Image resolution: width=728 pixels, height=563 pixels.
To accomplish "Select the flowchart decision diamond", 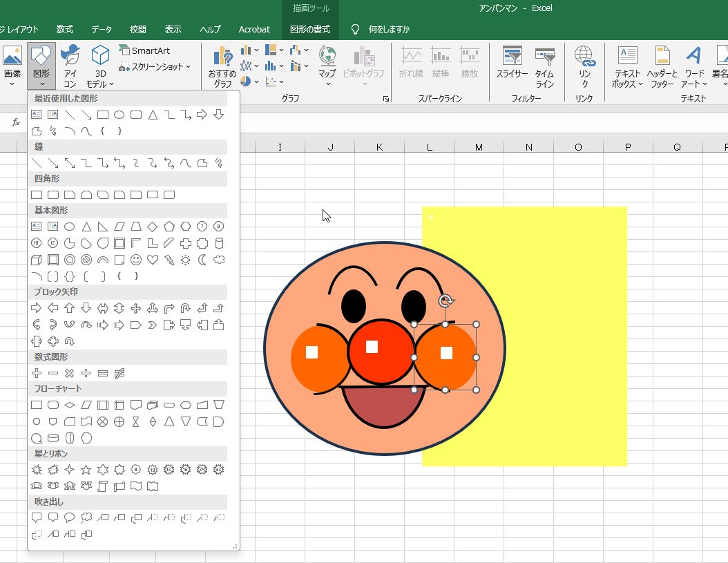I will pos(69,405).
